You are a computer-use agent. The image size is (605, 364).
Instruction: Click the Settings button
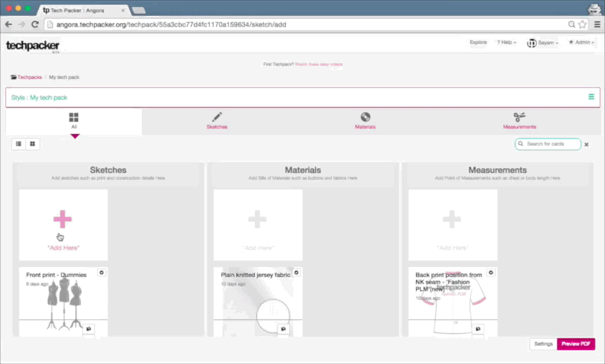tap(544, 344)
